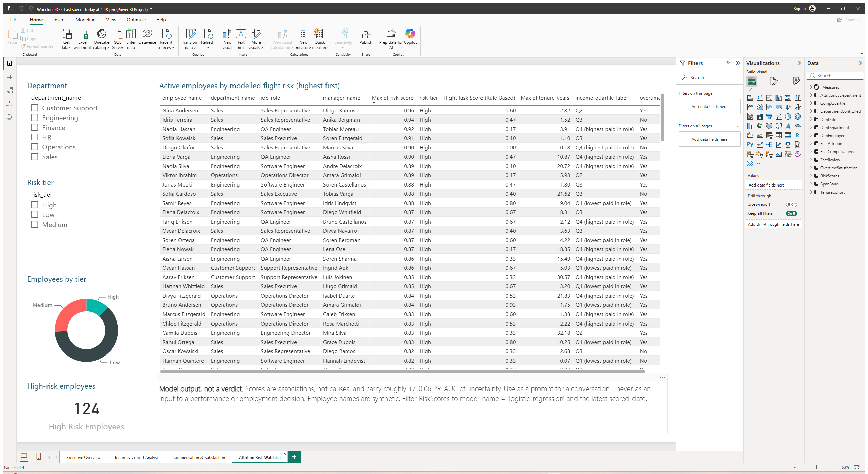
Task: Check the Operations department checkbox
Action: pos(35,147)
